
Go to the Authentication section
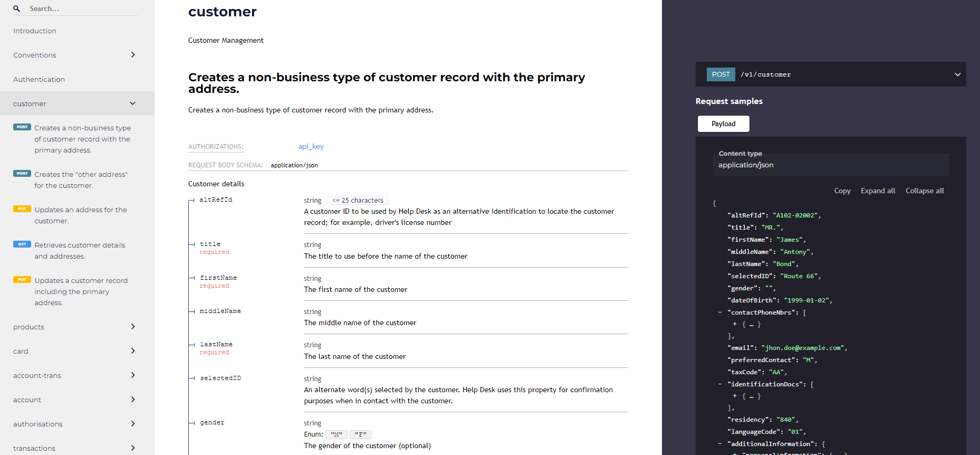tap(39, 80)
